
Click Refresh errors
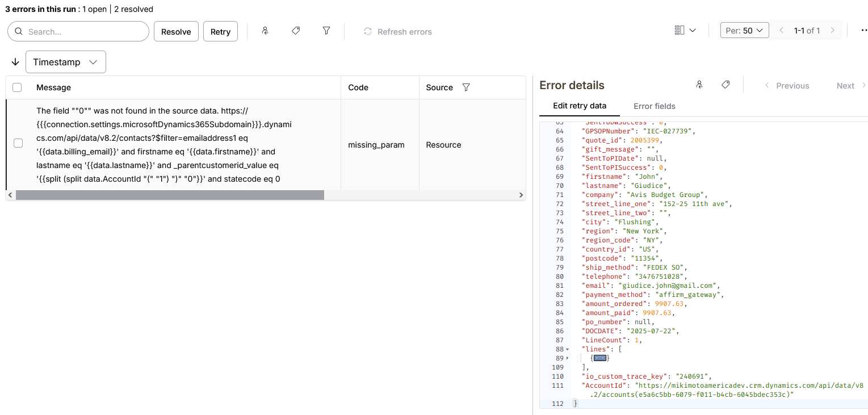pos(398,32)
